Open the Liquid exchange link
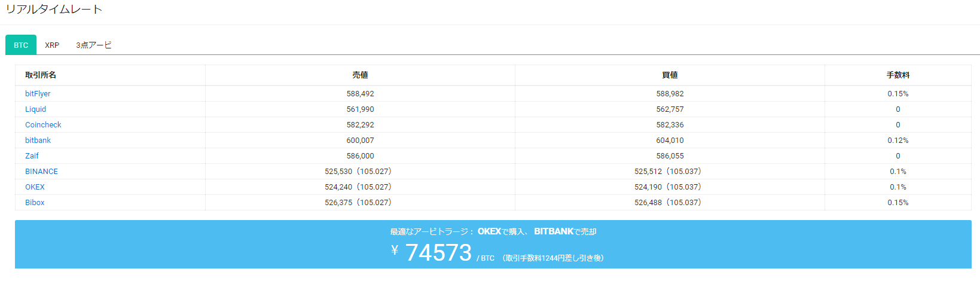The height and width of the screenshot is (296, 980). tap(35, 109)
